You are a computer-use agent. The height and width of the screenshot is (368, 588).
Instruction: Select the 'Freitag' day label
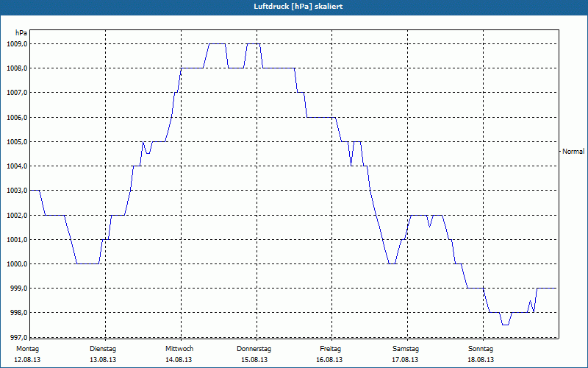tap(330, 349)
